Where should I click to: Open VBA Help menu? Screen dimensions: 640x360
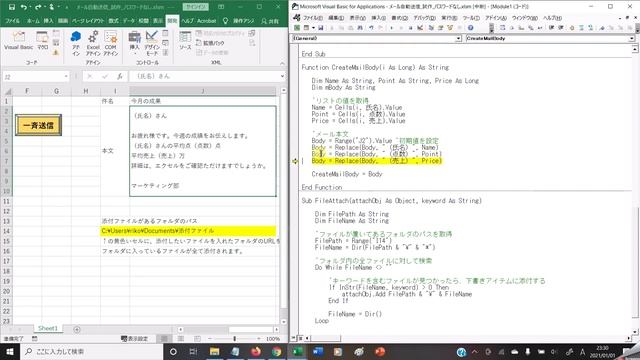(x=552, y=18)
